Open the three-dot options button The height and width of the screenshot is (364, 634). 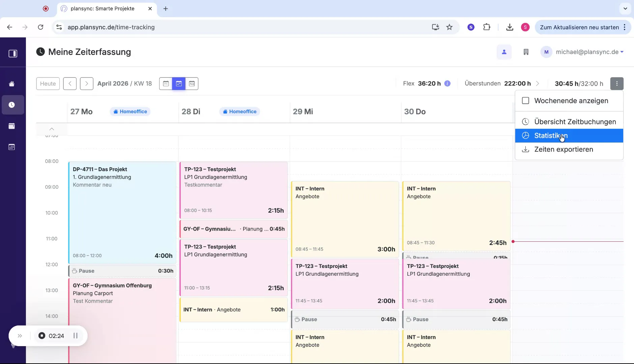click(617, 84)
